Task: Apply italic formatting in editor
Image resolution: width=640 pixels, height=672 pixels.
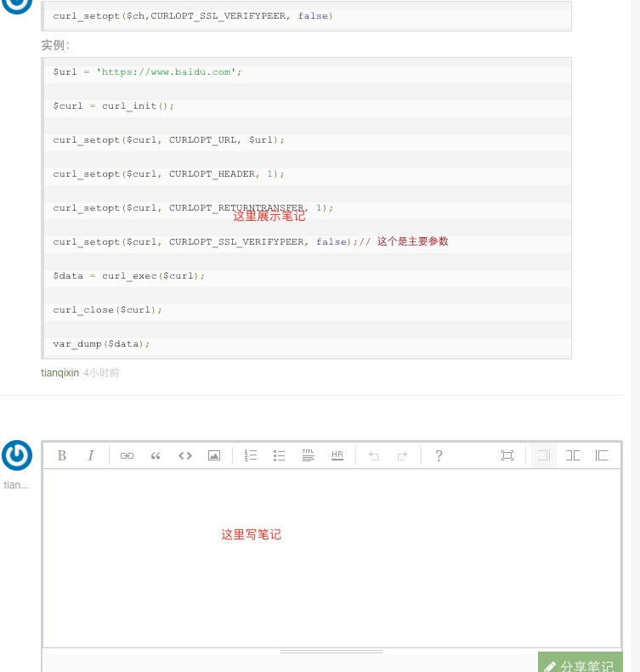Action: tap(91, 455)
